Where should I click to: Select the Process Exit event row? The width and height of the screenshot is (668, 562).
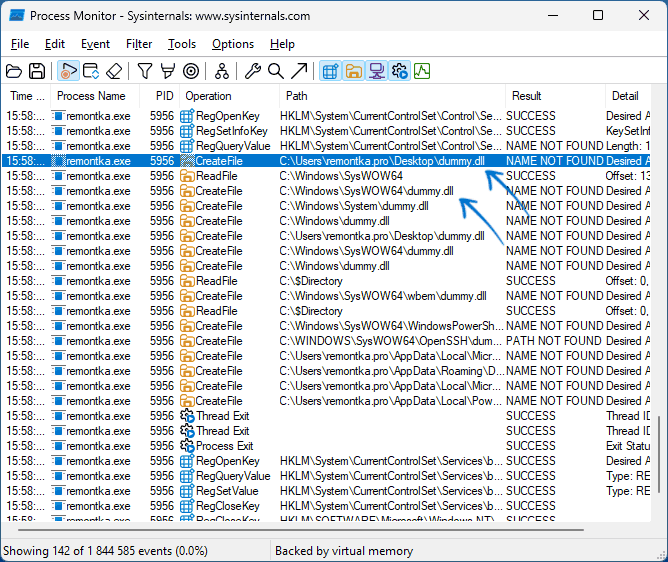coord(326,446)
